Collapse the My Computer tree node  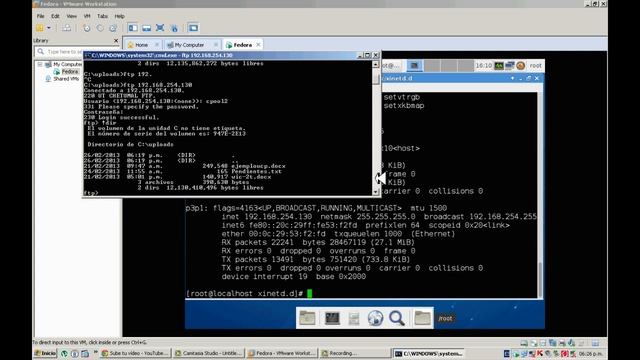(x=40, y=64)
